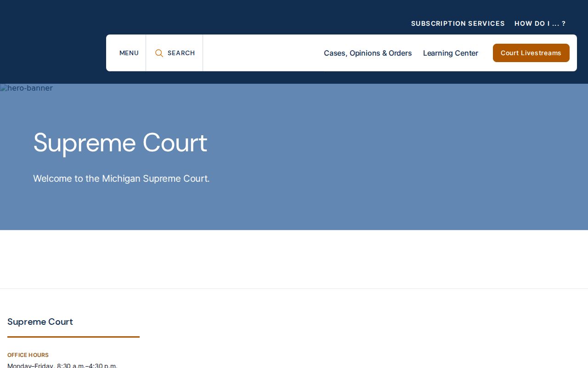Open Court Livestreams button

pos(531,53)
